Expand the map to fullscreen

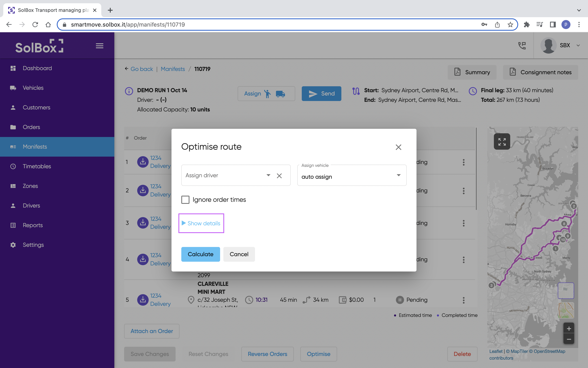[502, 141]
